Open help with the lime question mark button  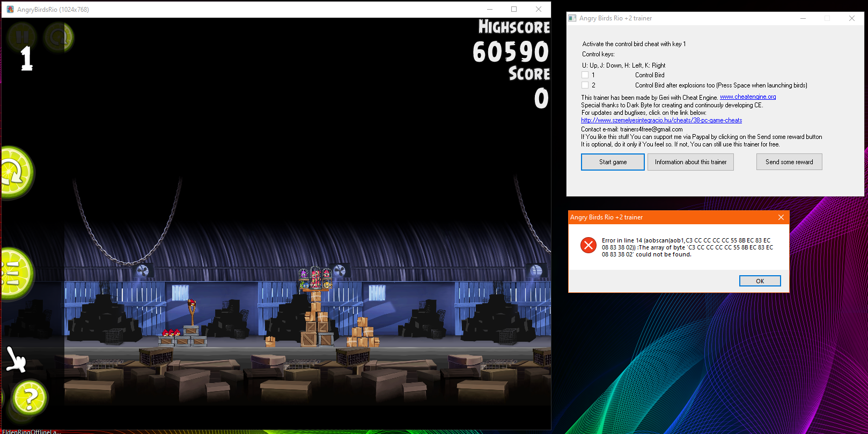(x=30, y=398)
